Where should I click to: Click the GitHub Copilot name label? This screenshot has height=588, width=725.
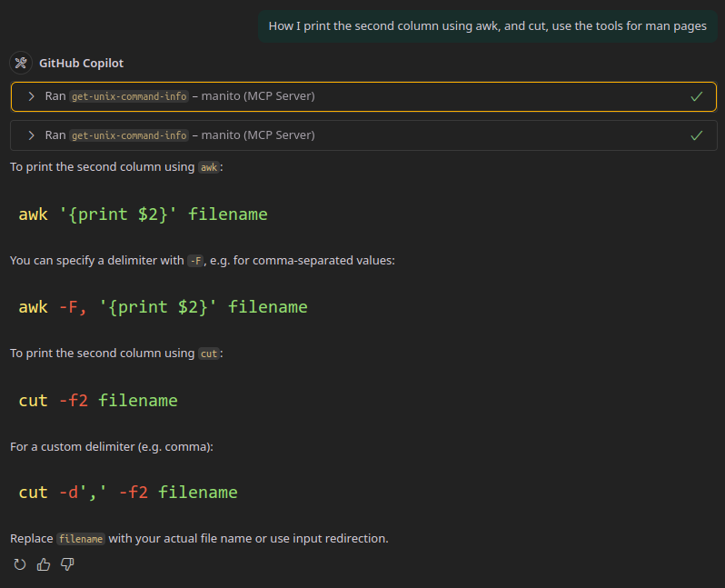(x=82, y=63)
